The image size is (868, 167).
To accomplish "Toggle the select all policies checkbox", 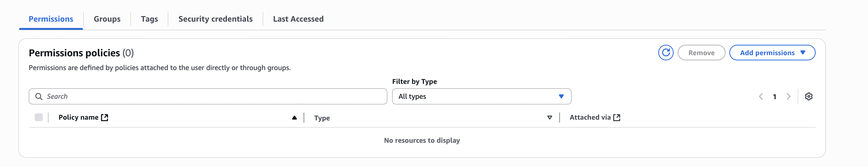I will click(x=39, y=117).
